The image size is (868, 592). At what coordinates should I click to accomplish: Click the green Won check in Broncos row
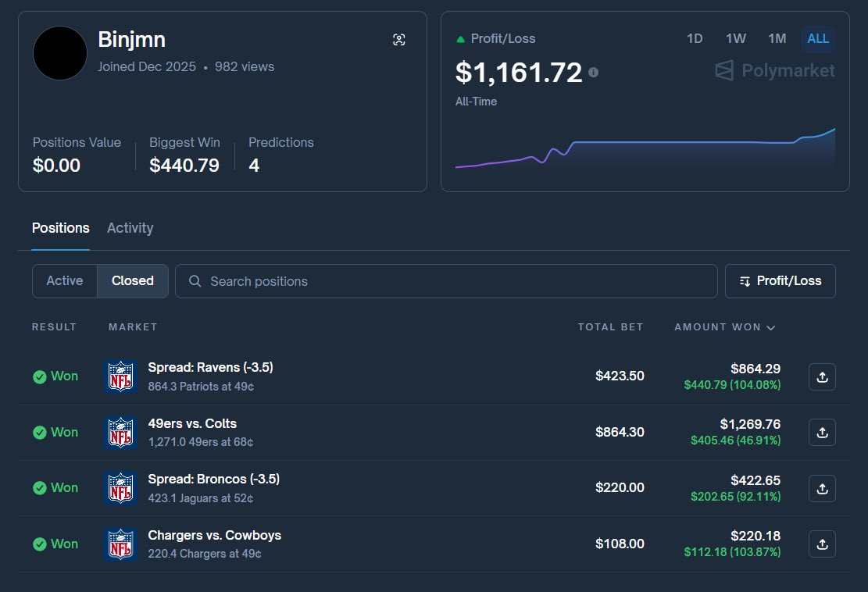[x=39, y=488]
